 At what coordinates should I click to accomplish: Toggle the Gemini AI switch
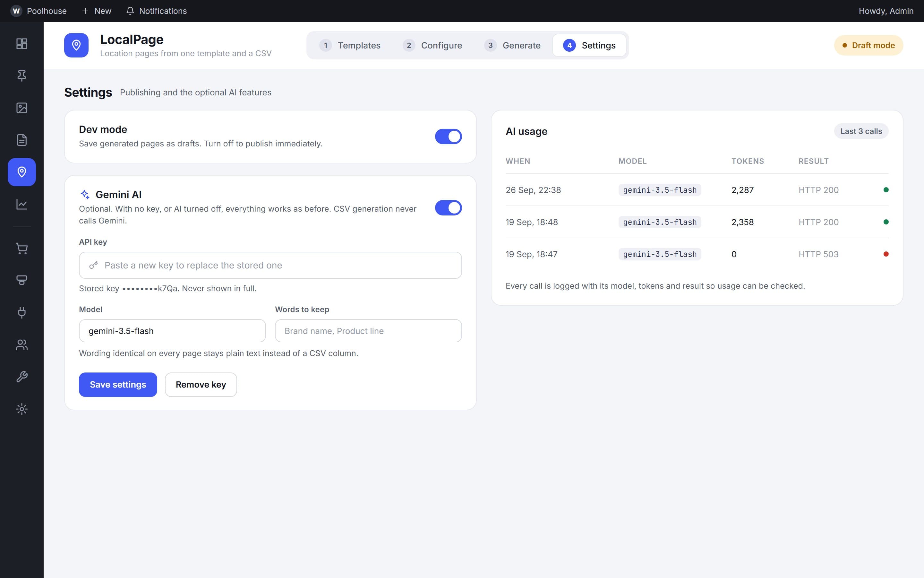click(448, 207)
